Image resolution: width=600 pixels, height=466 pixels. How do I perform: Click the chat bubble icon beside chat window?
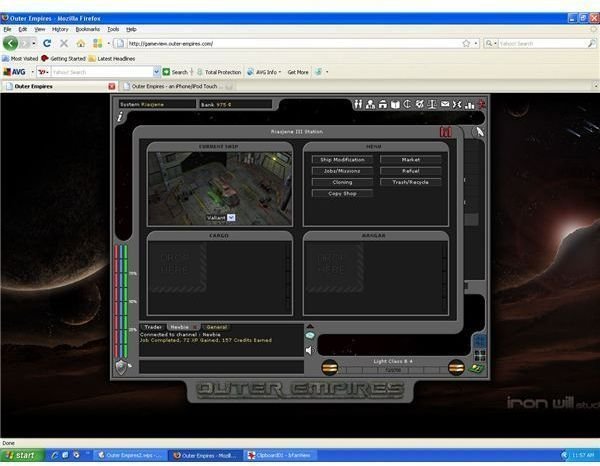(310, 336)
